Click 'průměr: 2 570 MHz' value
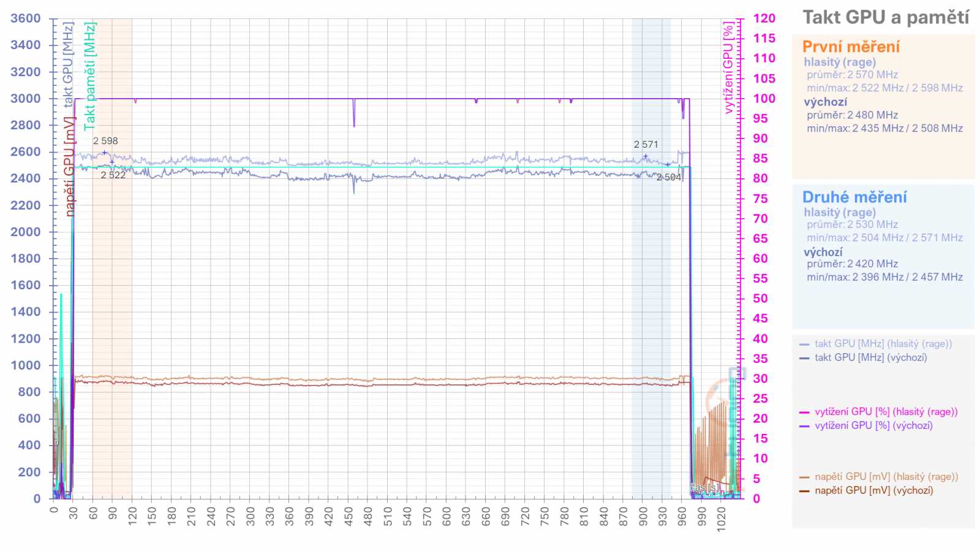 (852, 75)
